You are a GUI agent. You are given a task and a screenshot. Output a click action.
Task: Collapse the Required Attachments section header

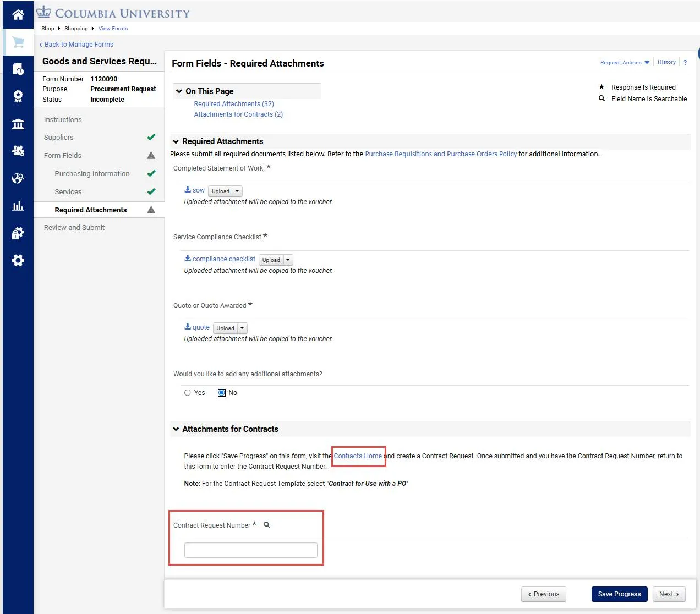click(176, 141)
